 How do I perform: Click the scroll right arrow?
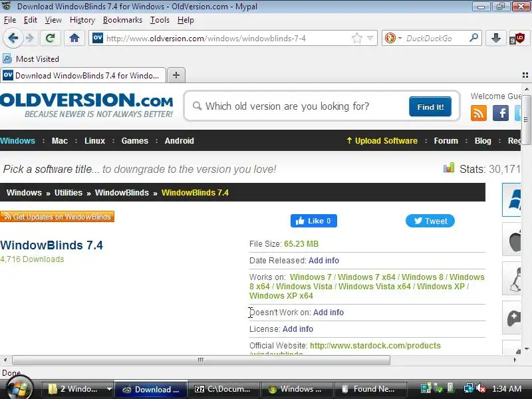coord(515,360)
